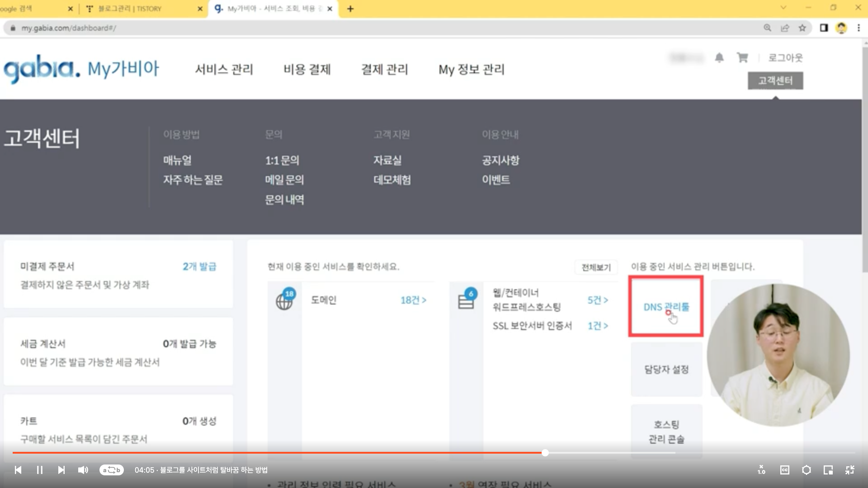Skip to next video track

pyautogui.click(x=61, y=470)
